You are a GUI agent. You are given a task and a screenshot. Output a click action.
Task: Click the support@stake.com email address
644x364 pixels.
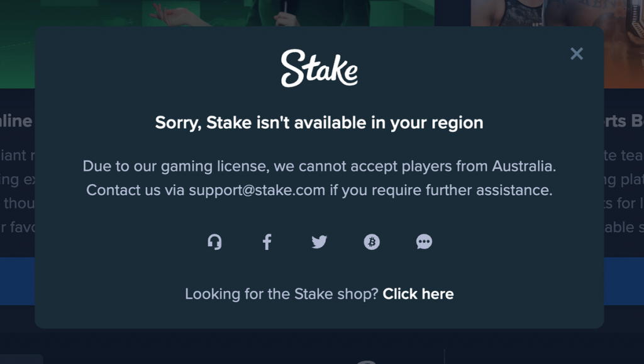click(257, 190)
